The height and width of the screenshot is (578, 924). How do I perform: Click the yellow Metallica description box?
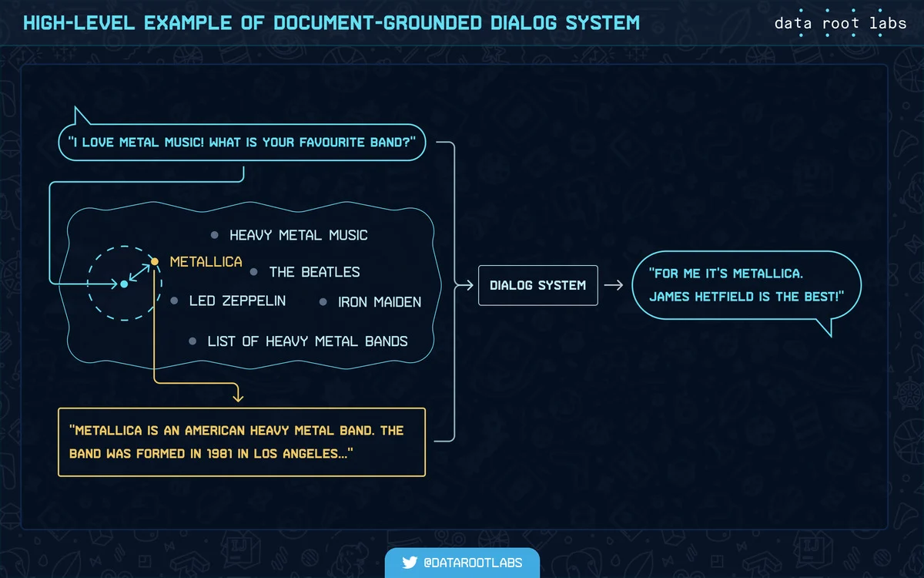click(242, 442)
